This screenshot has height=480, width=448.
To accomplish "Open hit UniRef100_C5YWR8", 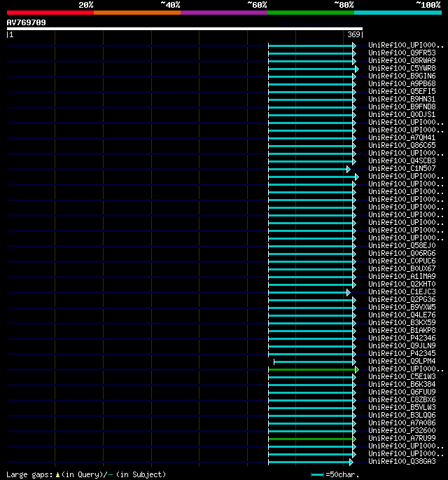I will coord(402,68).
